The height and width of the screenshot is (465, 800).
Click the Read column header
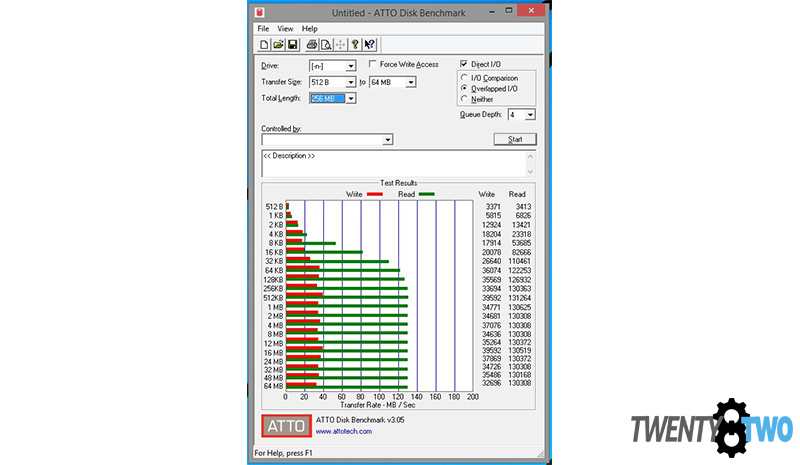click(x=517, y=194)
